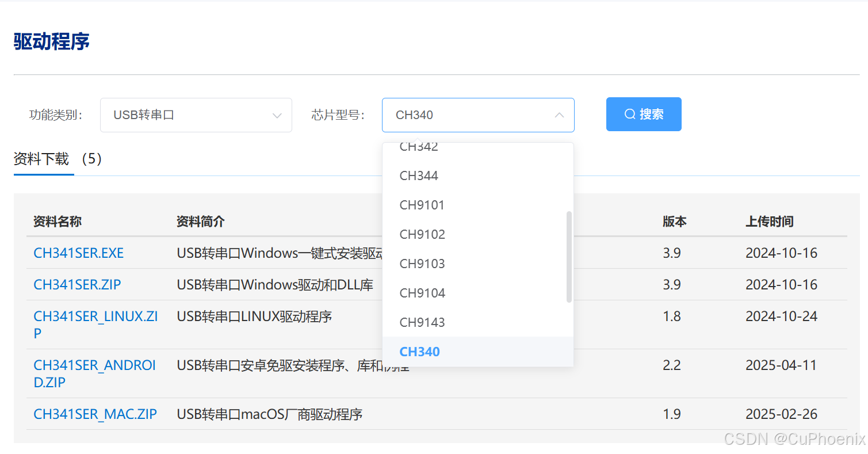Click the highlighted CH340 option

[x=419, y=352]
